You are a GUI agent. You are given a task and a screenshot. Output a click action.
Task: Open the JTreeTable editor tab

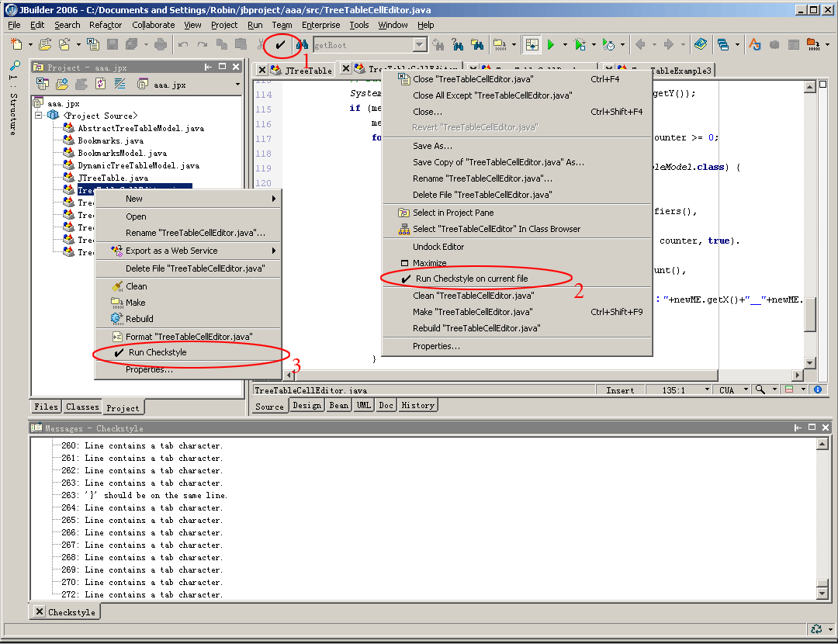[308, 70]
